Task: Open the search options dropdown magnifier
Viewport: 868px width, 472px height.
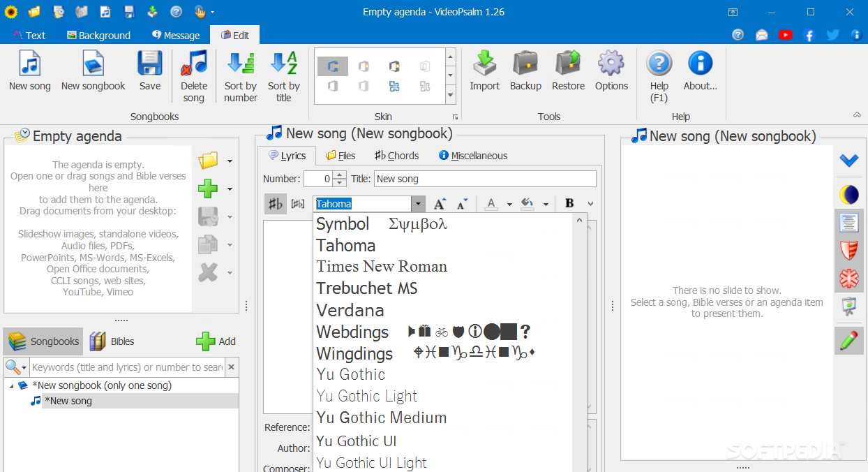Action: click(x=16, y=367)
